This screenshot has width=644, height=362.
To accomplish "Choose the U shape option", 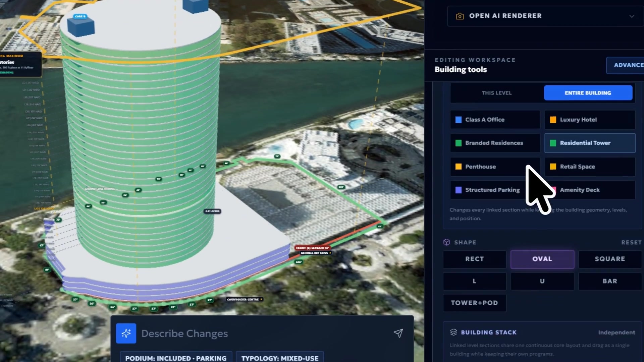I will pos(542,281).
